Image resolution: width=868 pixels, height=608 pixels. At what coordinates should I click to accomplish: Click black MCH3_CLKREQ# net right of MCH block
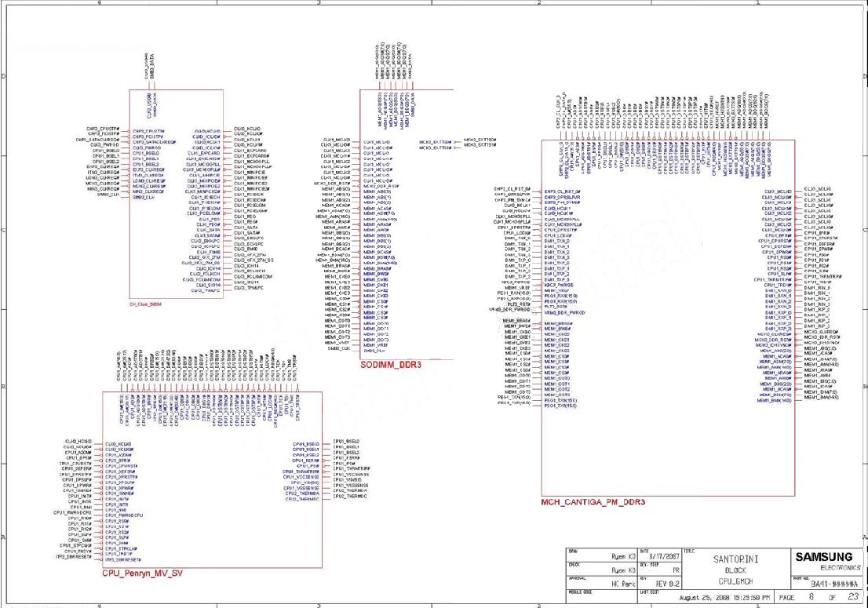click(822, 332)
